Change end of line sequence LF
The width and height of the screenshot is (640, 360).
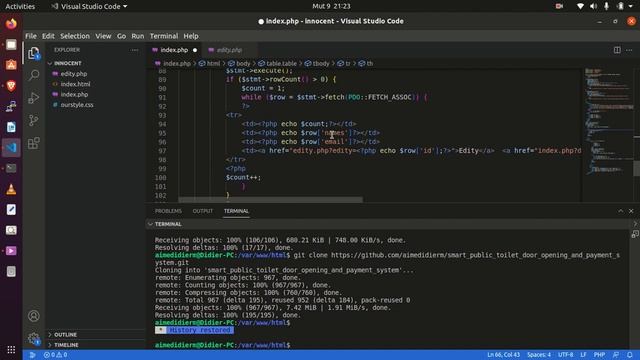[x=583, y=355]
